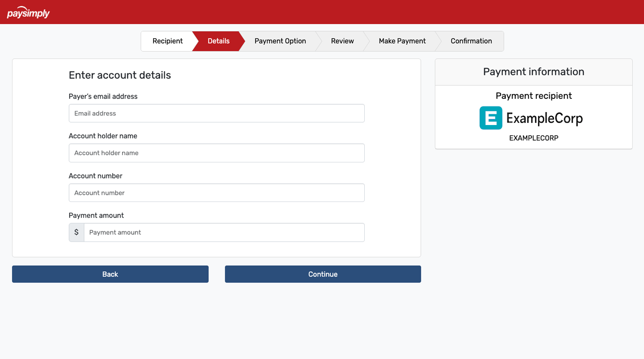Viewport: 644px width, 359px height.
Task: Click the ExampleCorp teal logo icon
Action: (x=490, y=118)
